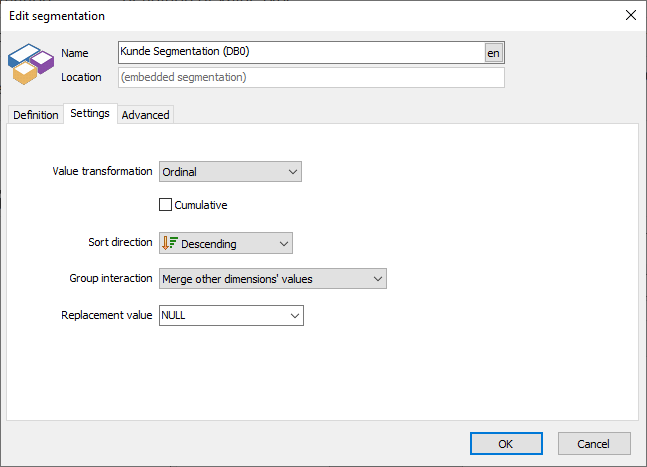
Task: Click the 'Sort direction' label
Action: (x=120, y=242)
